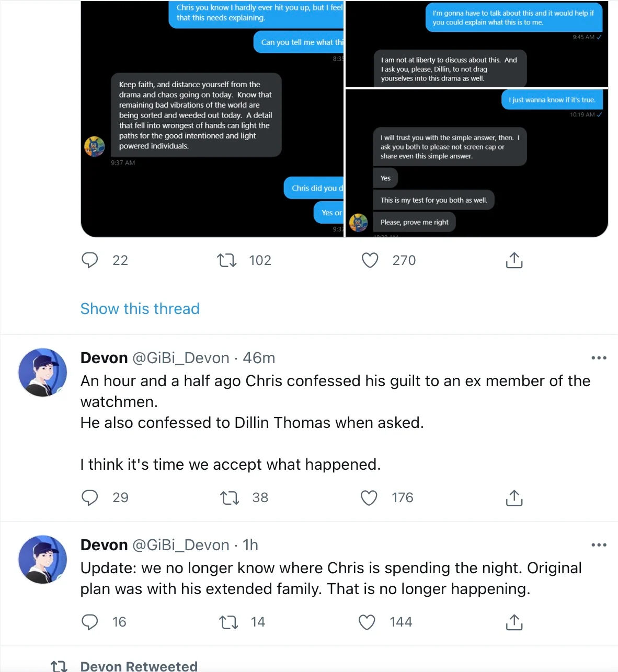The height and width of the screenshot is (672, 618).
Task: Open the left chat screenshot image
Action: 212,119
